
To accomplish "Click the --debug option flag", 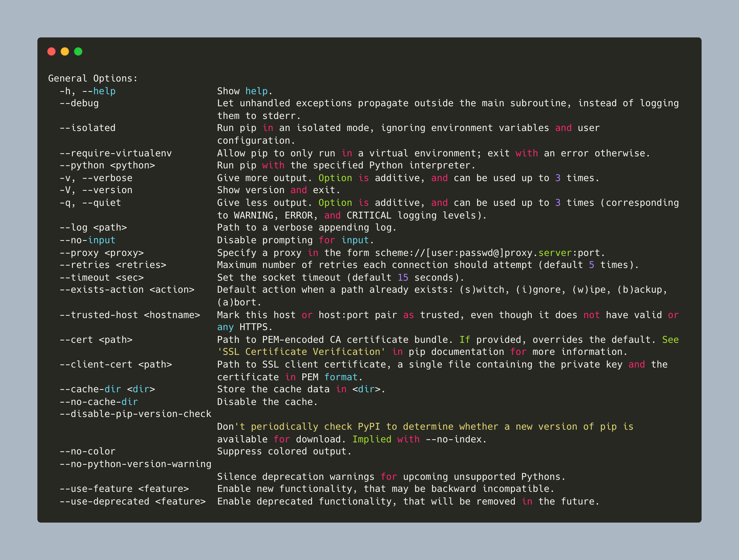I will tap(79, 103).
